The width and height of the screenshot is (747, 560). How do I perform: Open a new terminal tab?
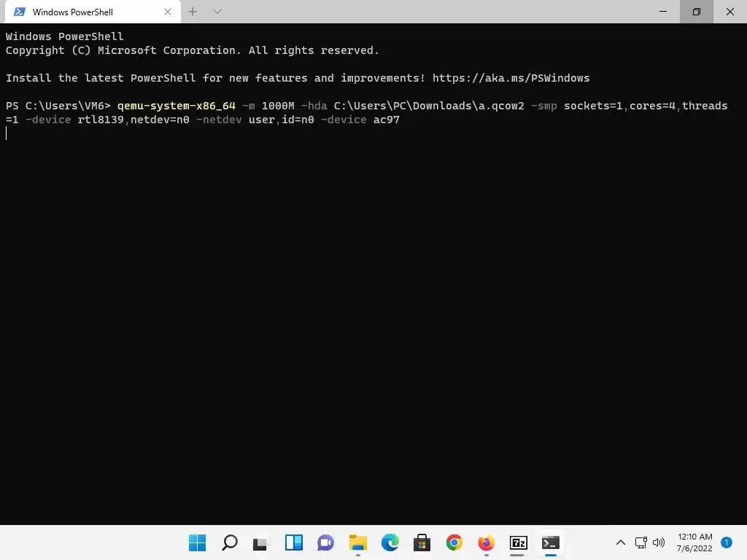pos(193,12)
